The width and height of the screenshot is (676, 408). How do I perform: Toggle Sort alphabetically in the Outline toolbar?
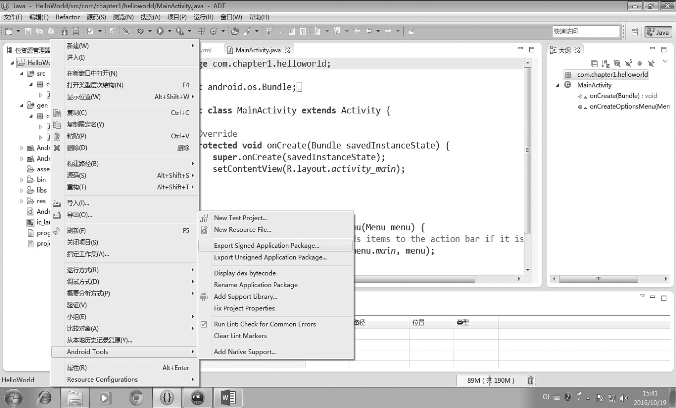(606, 63)
